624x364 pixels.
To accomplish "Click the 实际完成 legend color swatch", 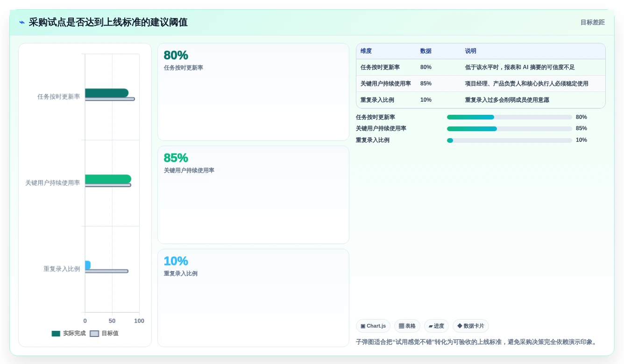I will pyautogui.click(x=56, y=334).
